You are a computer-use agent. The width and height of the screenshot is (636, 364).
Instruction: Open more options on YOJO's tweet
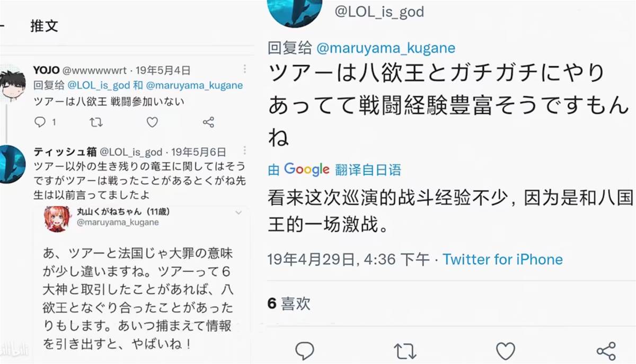[244, 69]
